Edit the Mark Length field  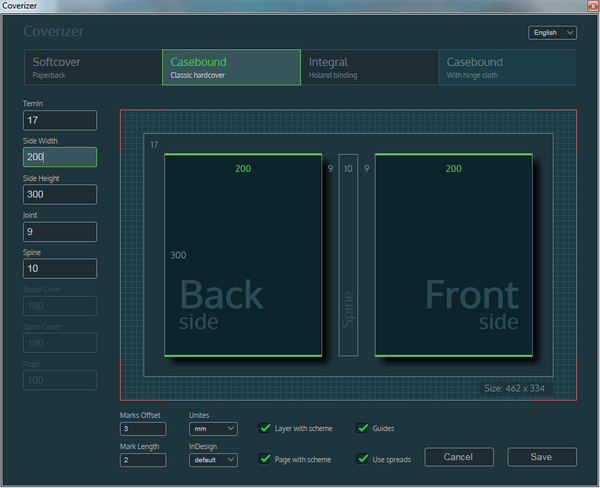tap(143, 460)
